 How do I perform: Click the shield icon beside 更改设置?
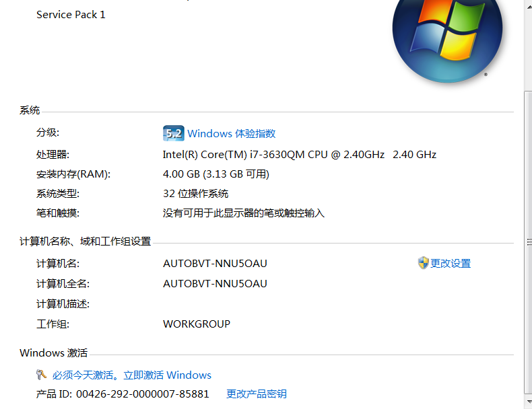tap(423, 263)
